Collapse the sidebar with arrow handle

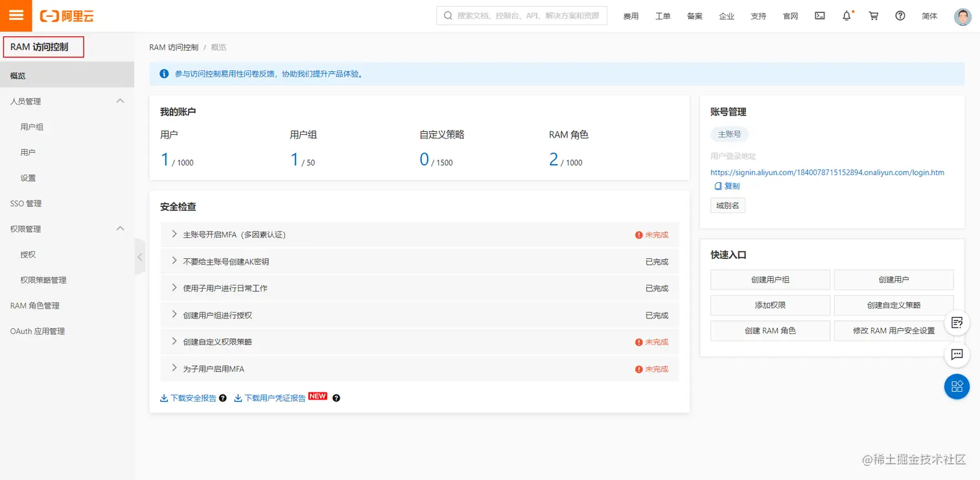tap(140, 256)
